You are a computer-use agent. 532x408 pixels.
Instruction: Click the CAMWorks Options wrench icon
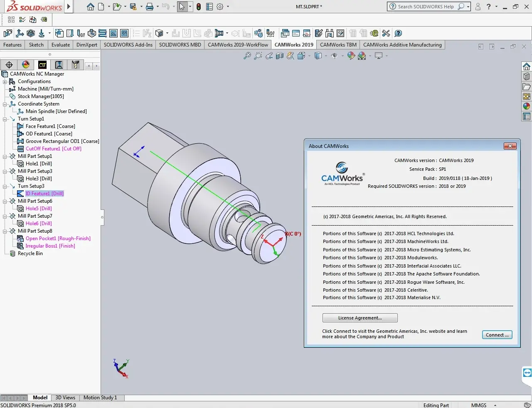click(x=386, y=33)
